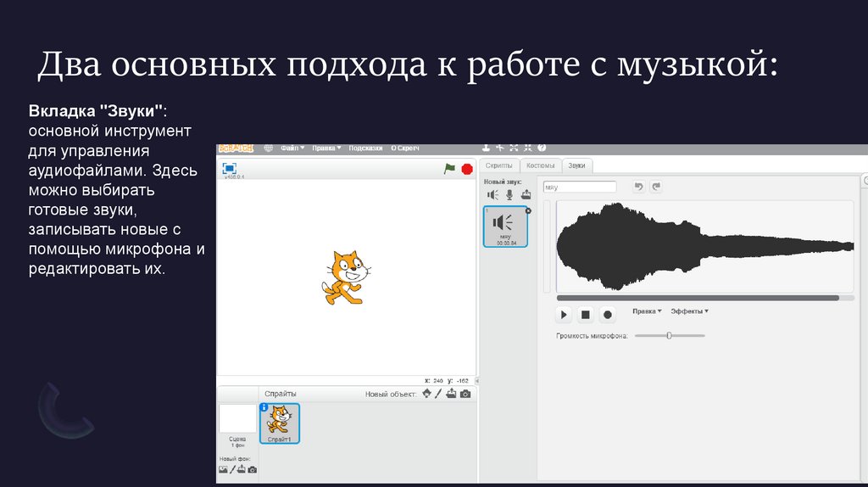Viewport: 868px width, 487px height.
Task: Create new backdrop from camera
Action: pos(253,469)
